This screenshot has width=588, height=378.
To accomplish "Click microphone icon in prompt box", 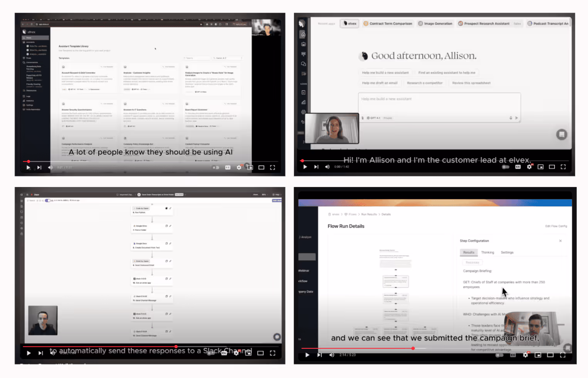I will click(x=511, y=118).
